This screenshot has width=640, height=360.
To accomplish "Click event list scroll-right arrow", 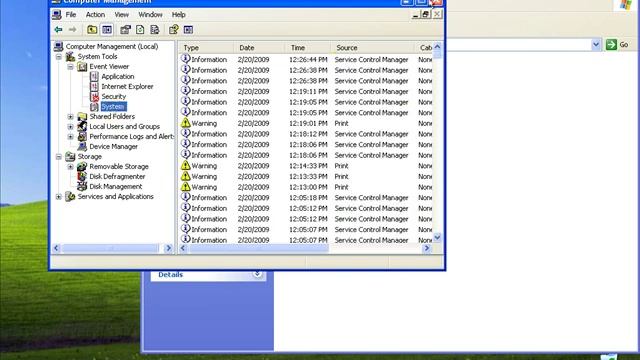I will [427, 248].
